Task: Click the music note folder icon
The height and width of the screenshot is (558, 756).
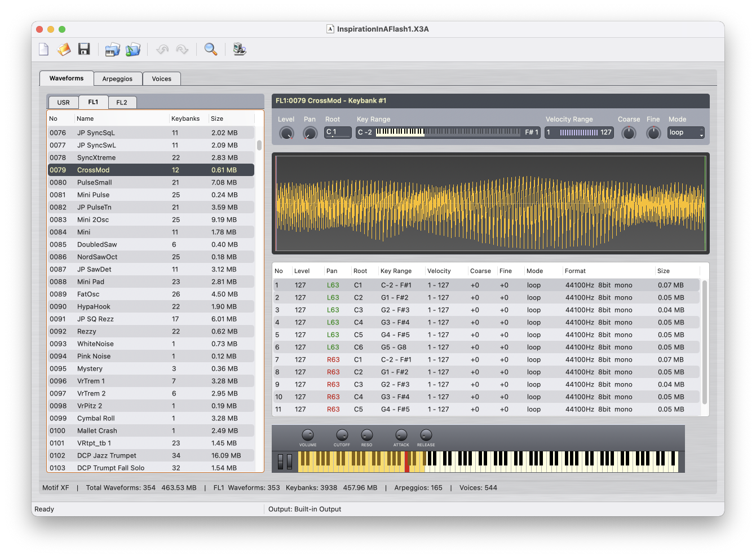Action: click(133, 50)
